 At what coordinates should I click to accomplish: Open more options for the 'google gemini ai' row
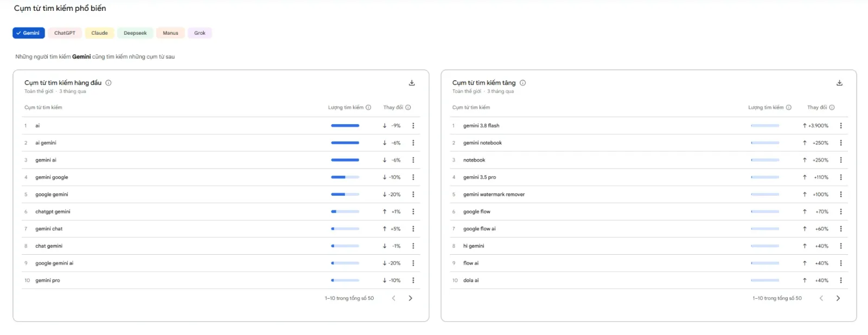pos(413,263)
